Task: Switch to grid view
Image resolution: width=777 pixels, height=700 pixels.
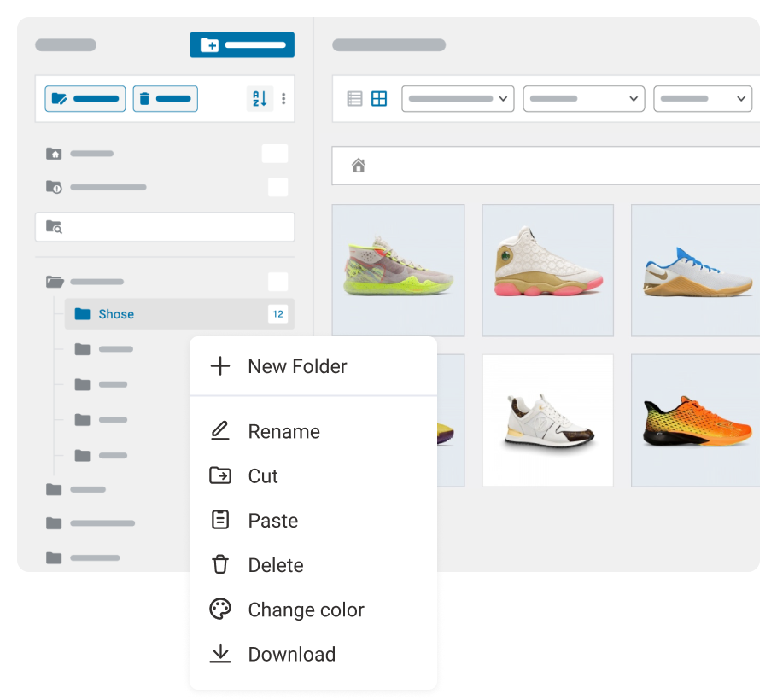Action: 380,98
